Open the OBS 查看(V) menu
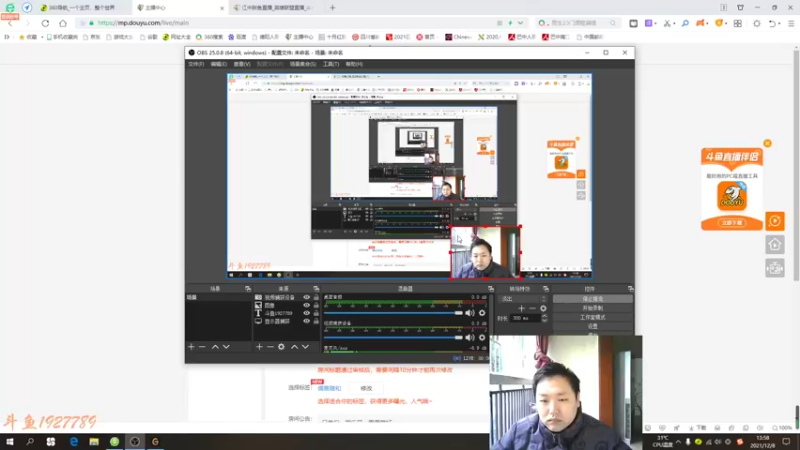This screenshot has height=450, width=800. pyautogui.click(x=242, y=64)
